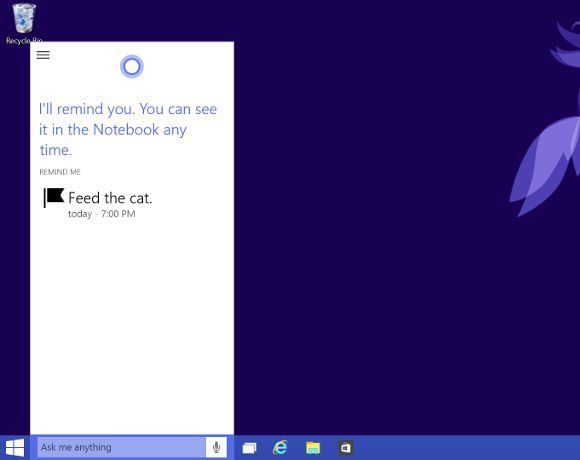Click the 'today - 7:00 PM' reminder time
Image resolution: width=580 pixels, height=460 pixels.
pos(102,214)
